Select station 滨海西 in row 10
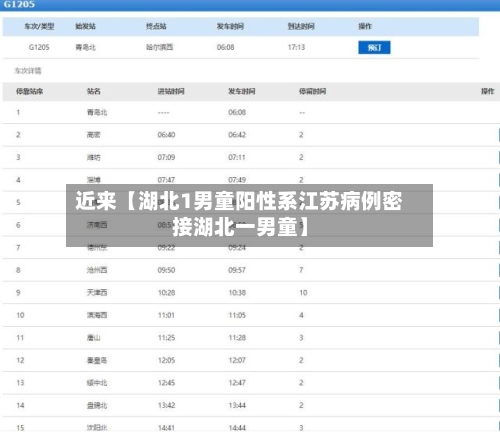 (x=97, y=315)
